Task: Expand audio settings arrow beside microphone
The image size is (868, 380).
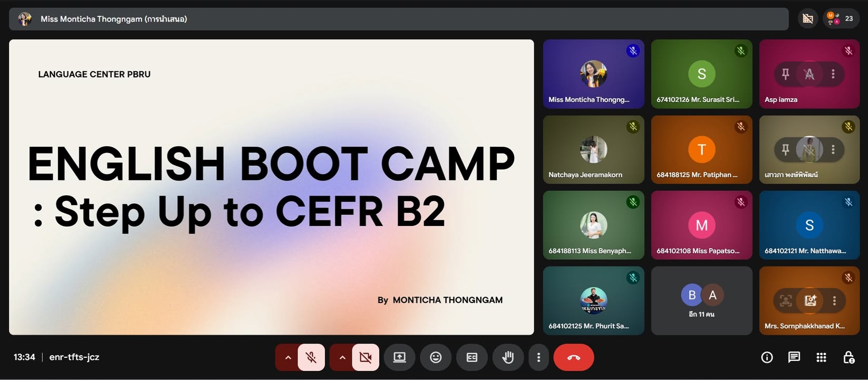Action: (288, 357)
